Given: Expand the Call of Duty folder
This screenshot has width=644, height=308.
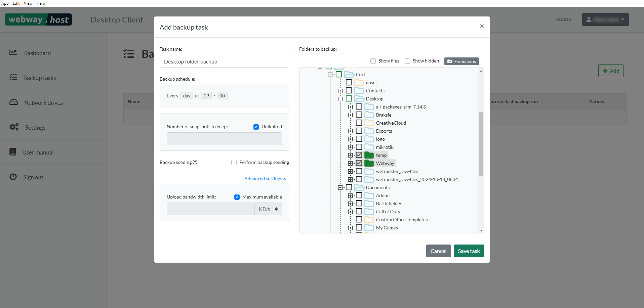Looking at the screenshot, I should (x=351, y=211).
